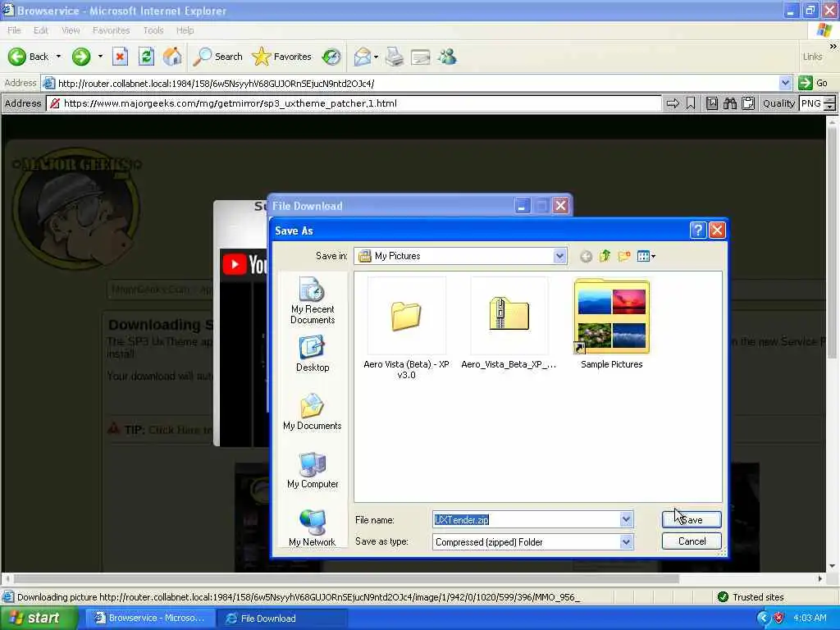This screenshot has height=630, width=840.
Task: Switch to Browservice taskbar button
Action: tap(151, 619)
